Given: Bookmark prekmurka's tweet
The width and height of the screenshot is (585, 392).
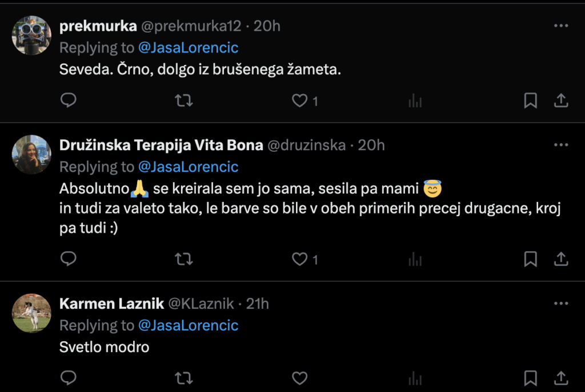Looking at the screenshot, I should tap(530, 101).
